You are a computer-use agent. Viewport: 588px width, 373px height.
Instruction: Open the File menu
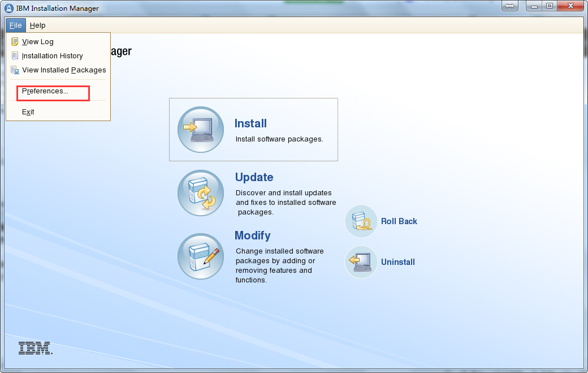(x=16, y=25)
